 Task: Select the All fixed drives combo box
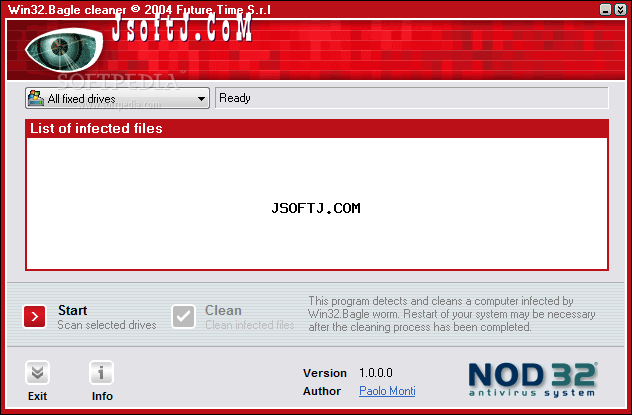117,98
